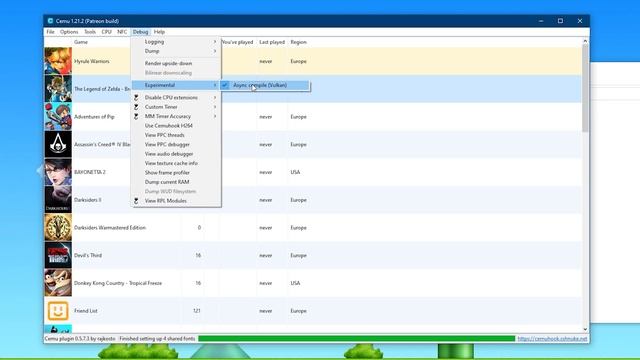Sort by Last played column header
This screenshot has height=360, width=640.
(x=272, y=42)
